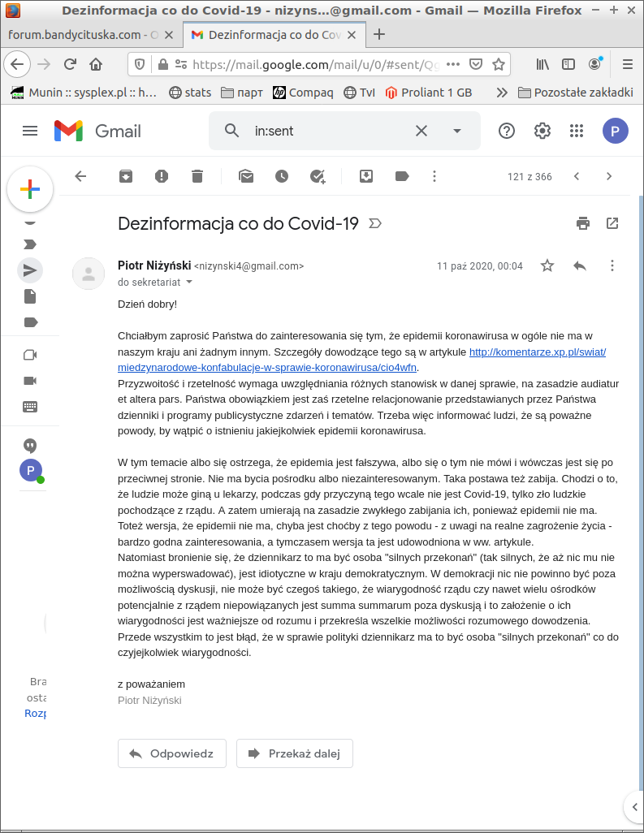Save the page to Pocket
This screenshot has height=833, width=644.
476,64
